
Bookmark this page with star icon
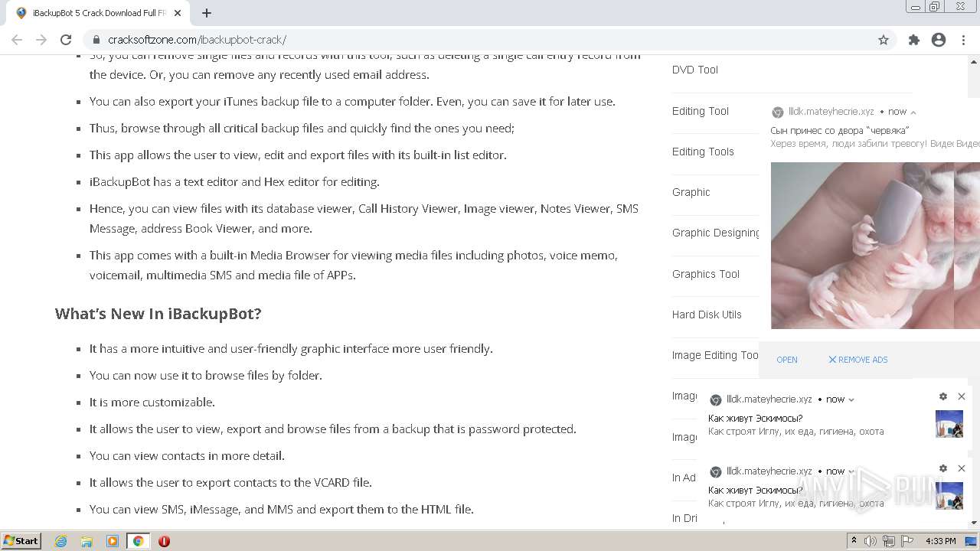pos(884,40)
